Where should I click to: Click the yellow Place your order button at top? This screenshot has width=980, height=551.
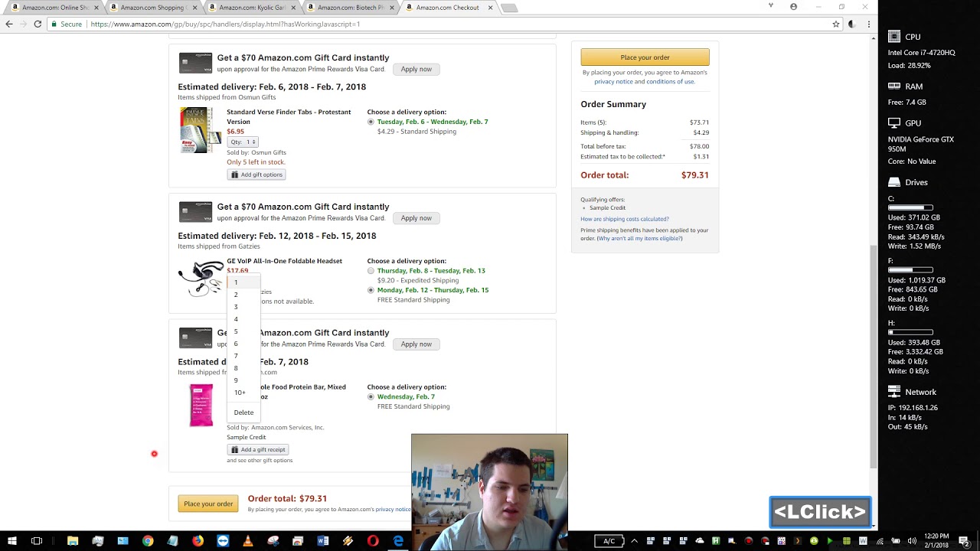coord(645,57)
